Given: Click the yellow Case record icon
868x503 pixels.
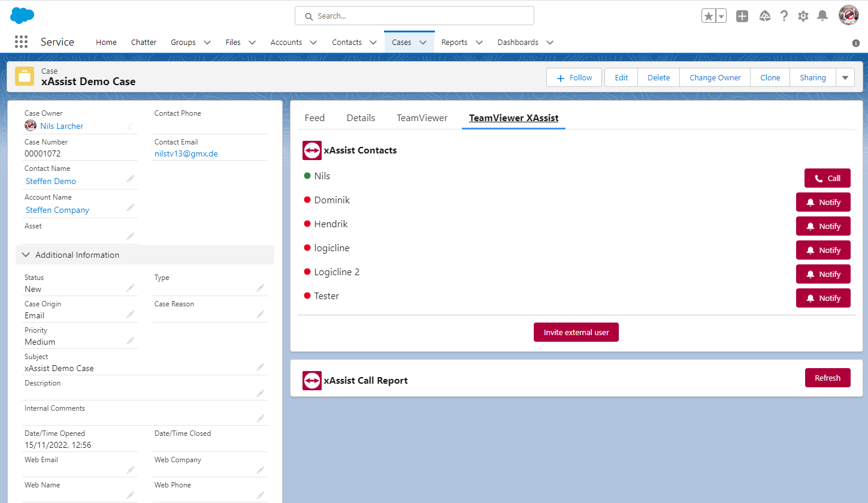Looking at the screenshot, I should point(25,76).
